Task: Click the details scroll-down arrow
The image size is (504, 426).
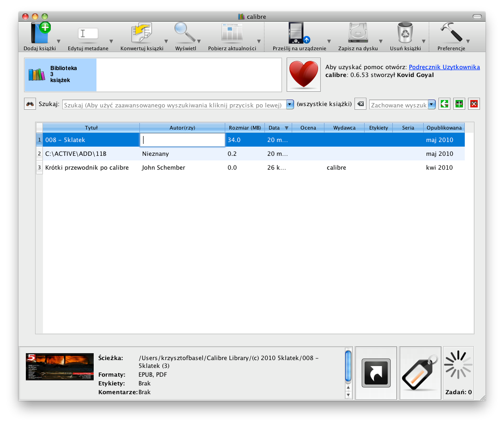Action: (x=348, y=395)
